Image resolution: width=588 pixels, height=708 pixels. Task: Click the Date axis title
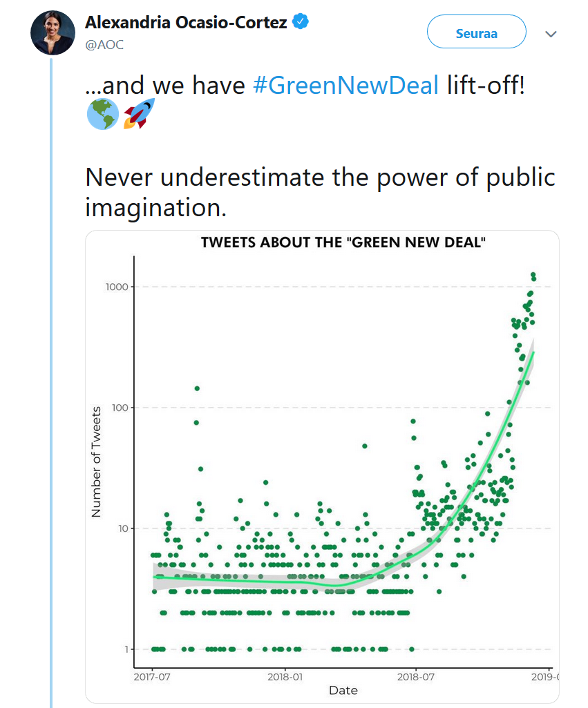tap(343, 691)
